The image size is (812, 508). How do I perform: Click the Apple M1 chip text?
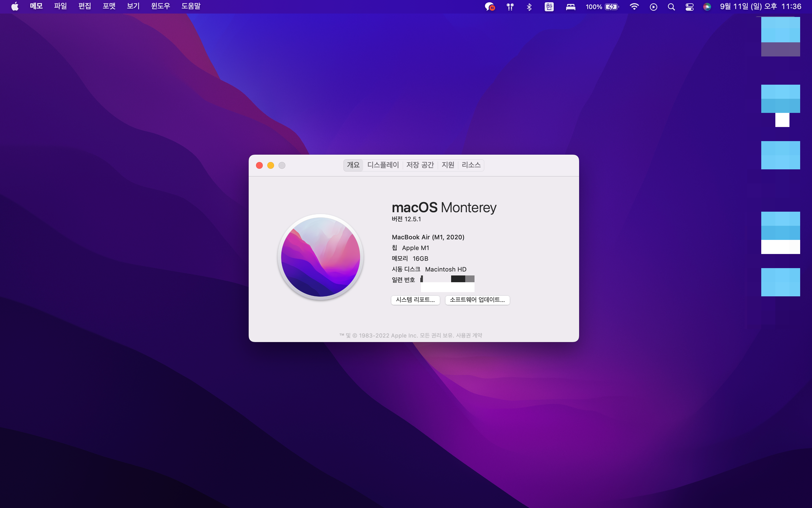[x=415, y=248]
